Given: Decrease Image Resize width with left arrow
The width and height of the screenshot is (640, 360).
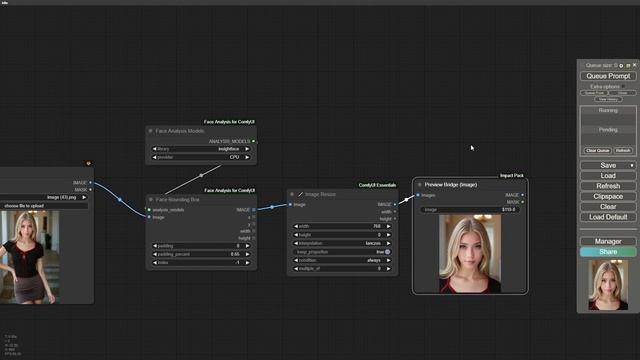Looking at the screenshot, I should [x=296, y=226].
